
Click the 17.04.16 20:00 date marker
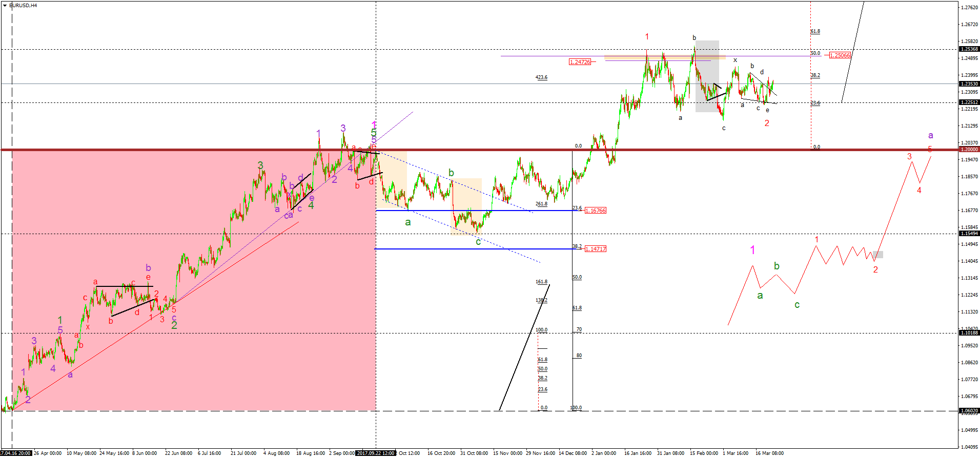[x=16, y=453]
